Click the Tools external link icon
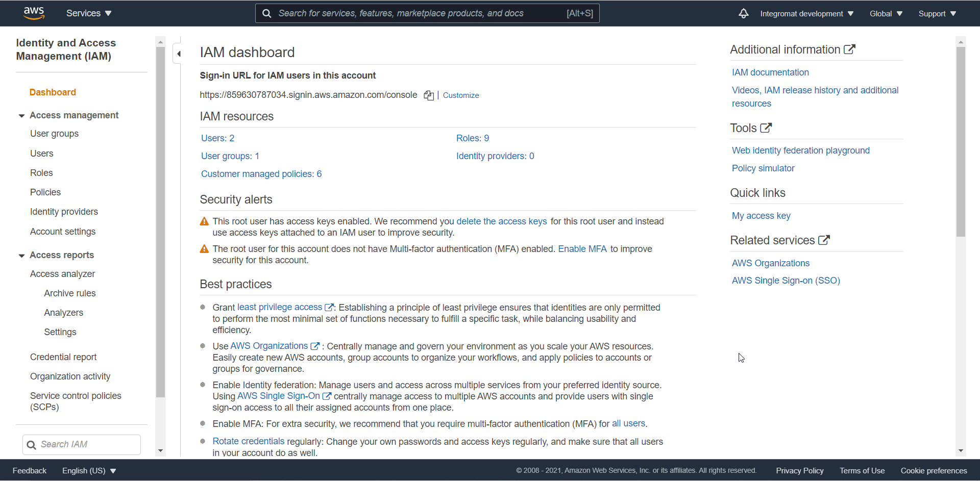The image size is (980, 481). (x=766, y=128)
